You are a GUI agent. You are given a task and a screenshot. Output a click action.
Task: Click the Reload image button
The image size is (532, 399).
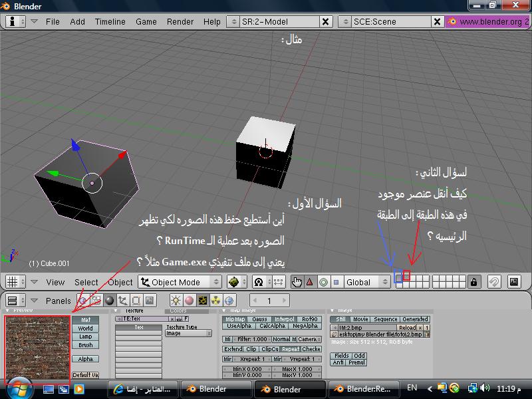[x=407, y=328]
